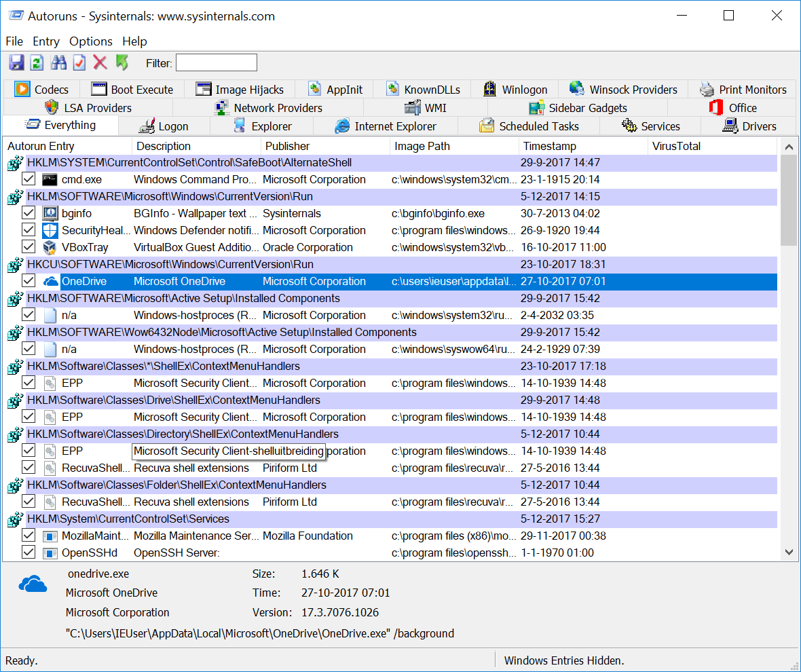Open the Drivers tab
The image size is (801, 672).
point(749,126)
